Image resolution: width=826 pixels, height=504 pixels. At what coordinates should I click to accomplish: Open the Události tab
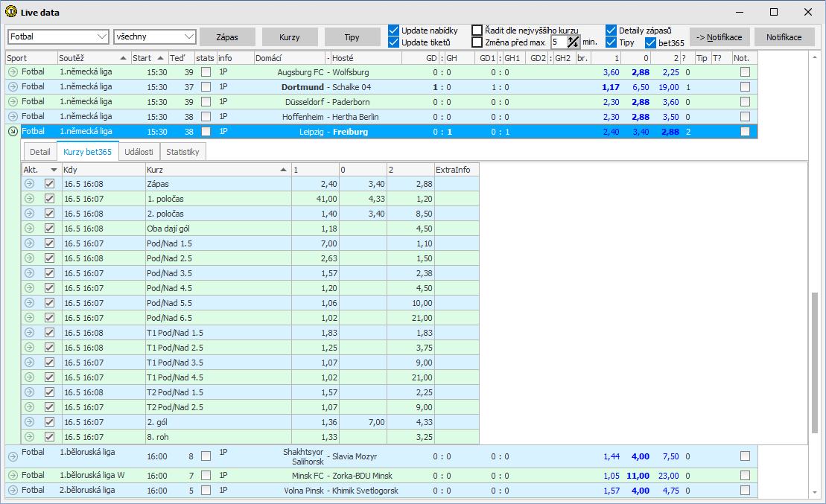pos(139,152)
